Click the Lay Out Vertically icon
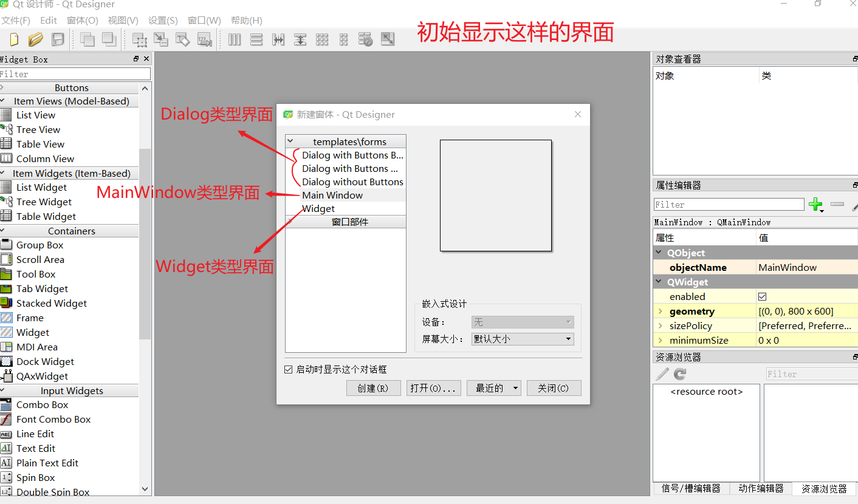The height and width of the screenshot is (504, 858). coord(256,39)
